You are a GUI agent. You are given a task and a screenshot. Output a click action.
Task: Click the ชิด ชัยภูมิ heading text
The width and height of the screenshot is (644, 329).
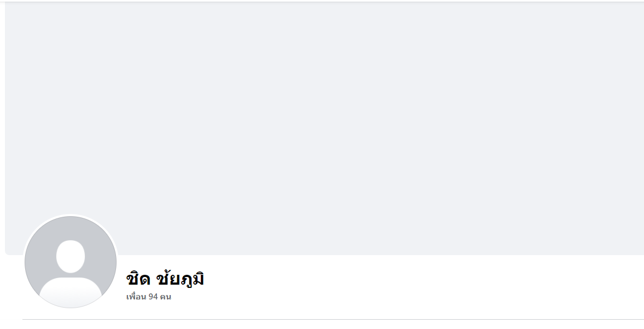coord(165,279)
